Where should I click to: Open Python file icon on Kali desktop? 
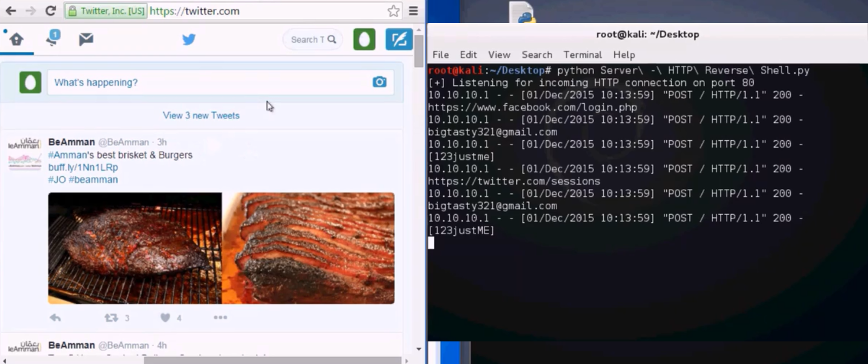(x=522, y=12)
